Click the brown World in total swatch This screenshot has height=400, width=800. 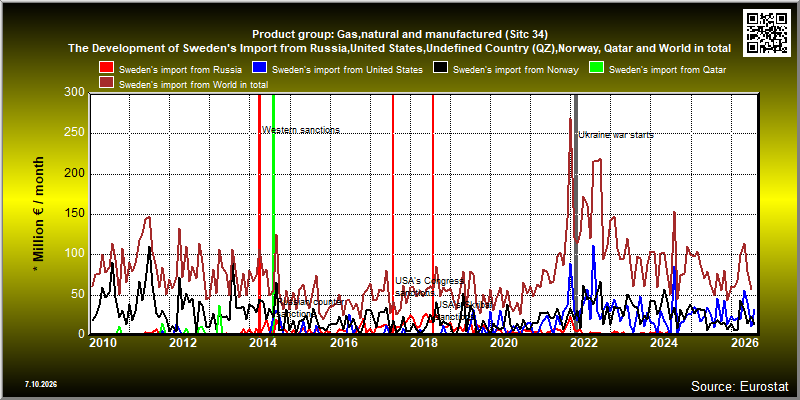pyautogui.click(x=107, y=83)
